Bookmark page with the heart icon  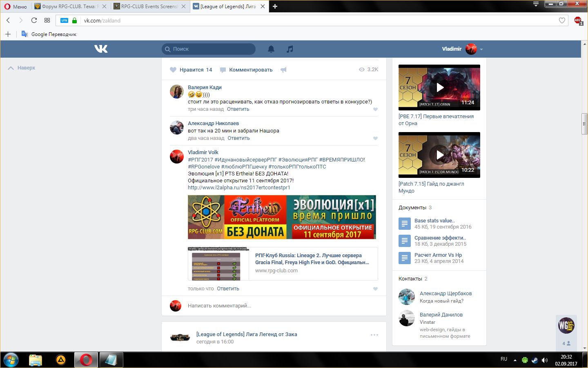pos(562,20)
